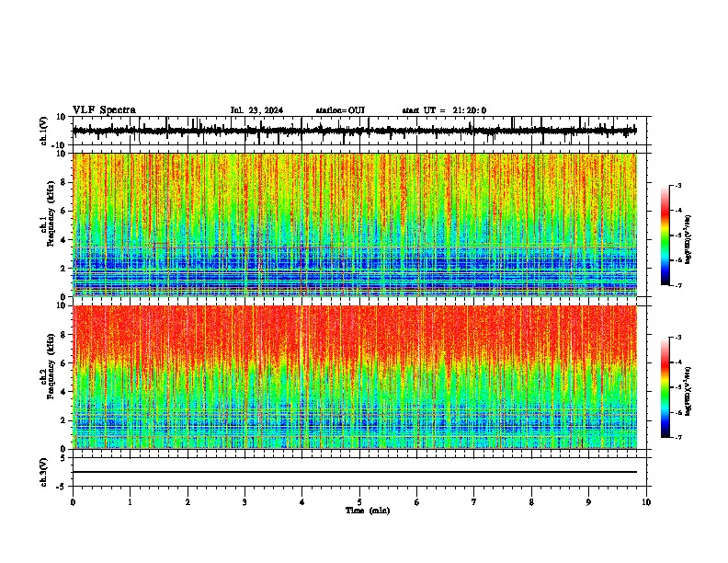Click the time axis tick label "10"
728x563 pixels.
click(646, 502)
